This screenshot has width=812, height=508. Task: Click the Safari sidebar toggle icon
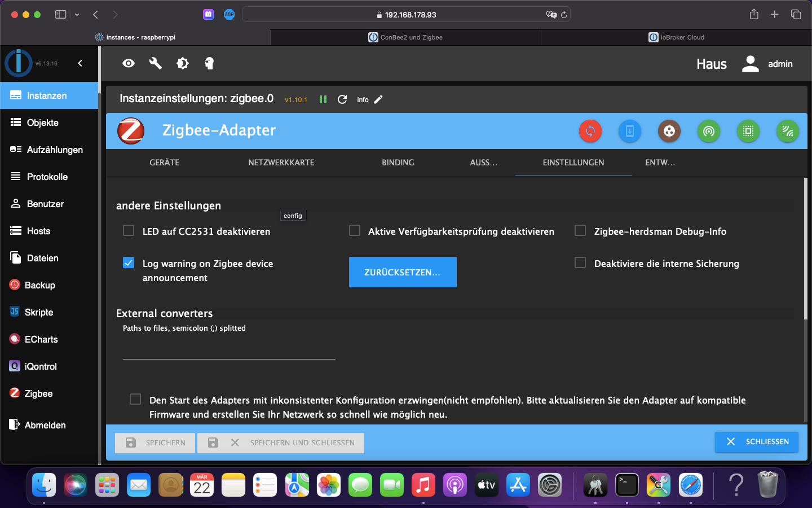pos(60,15)
